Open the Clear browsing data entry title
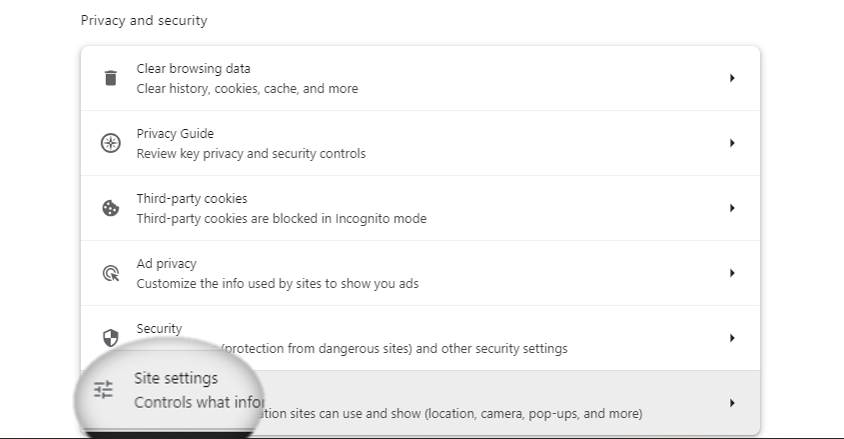Image resolution: width=844 pixels, height=439 pixels. (193, 69)
